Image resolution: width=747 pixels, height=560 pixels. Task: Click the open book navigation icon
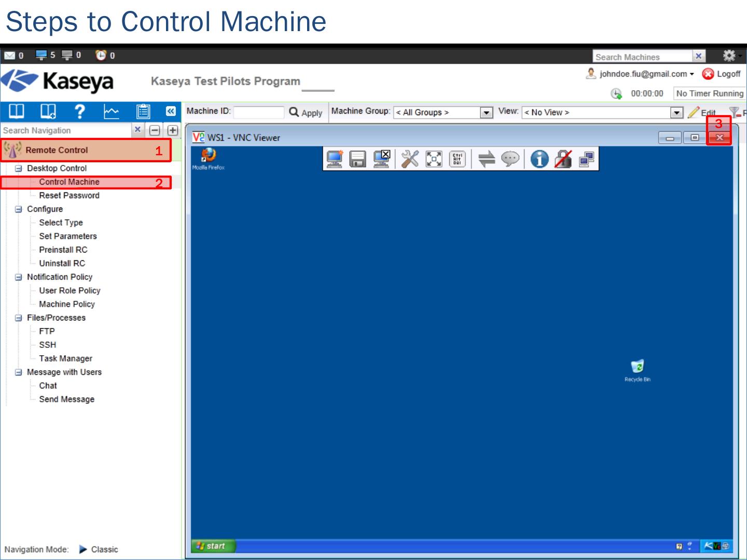coord(16,111)
